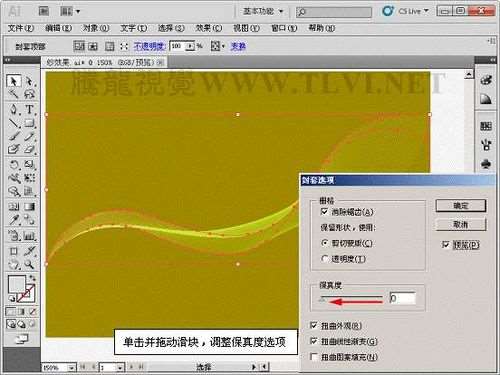Click the 确定 button
Image resolution: width=500 pixels, height=375 pixels.
(461, 206)
